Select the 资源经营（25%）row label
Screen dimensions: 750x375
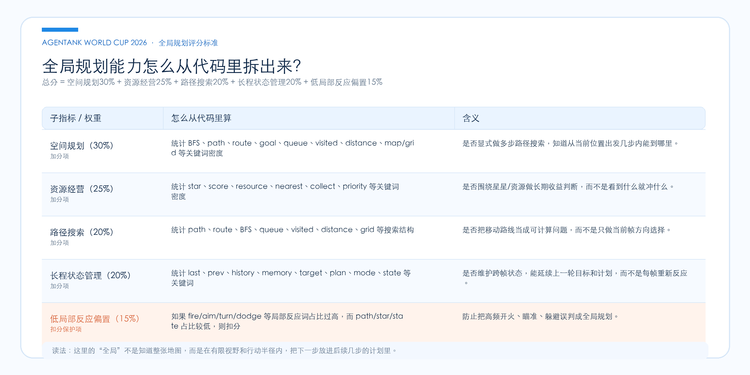pyautogui.click(x=82, y=189)
